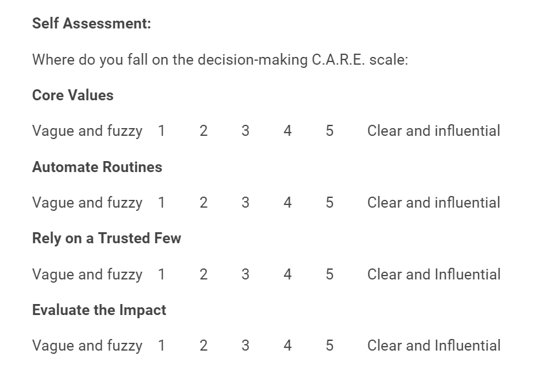Click 'Vague and fuzzy' under Core Values
The height and width of the screenshot is (392, 540).
(87, 131)
